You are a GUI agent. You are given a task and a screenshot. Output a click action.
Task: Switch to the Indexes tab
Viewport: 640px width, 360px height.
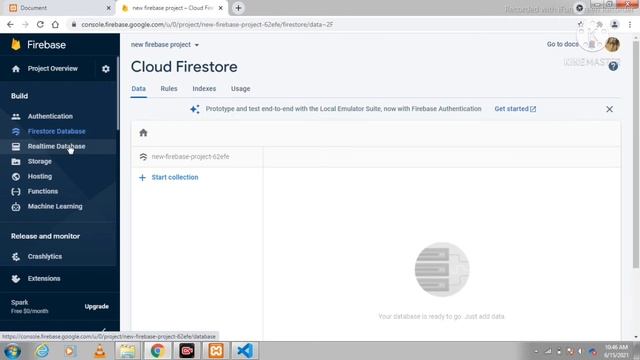204,89
